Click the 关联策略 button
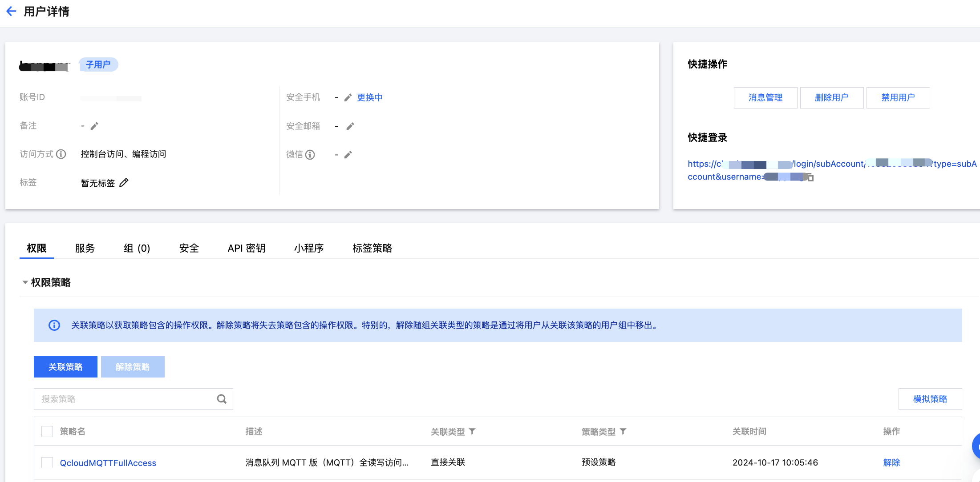The image size is (980, 482). tap(65, 367)
